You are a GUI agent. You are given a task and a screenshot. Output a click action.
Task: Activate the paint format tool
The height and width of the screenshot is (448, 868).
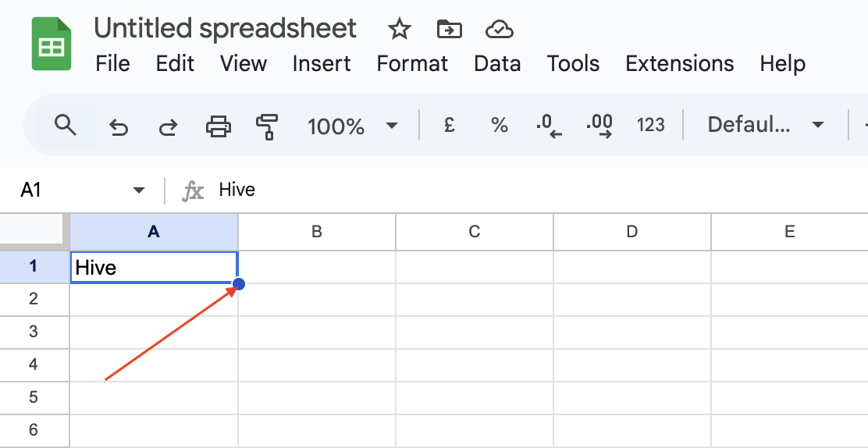pos(267,126)
